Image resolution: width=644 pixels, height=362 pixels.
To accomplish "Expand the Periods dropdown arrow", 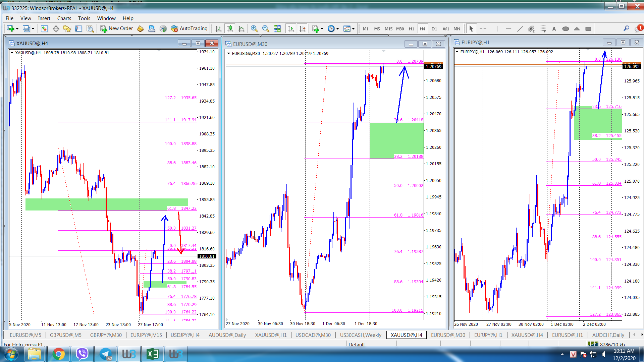I will tap(338, 29).
